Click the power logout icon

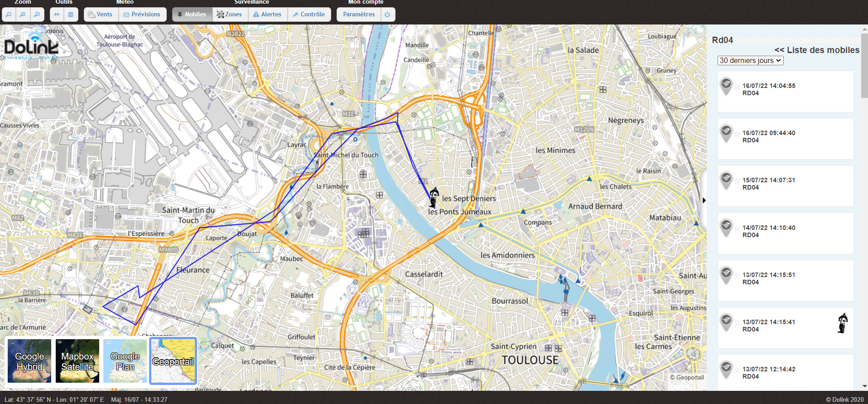387,15
